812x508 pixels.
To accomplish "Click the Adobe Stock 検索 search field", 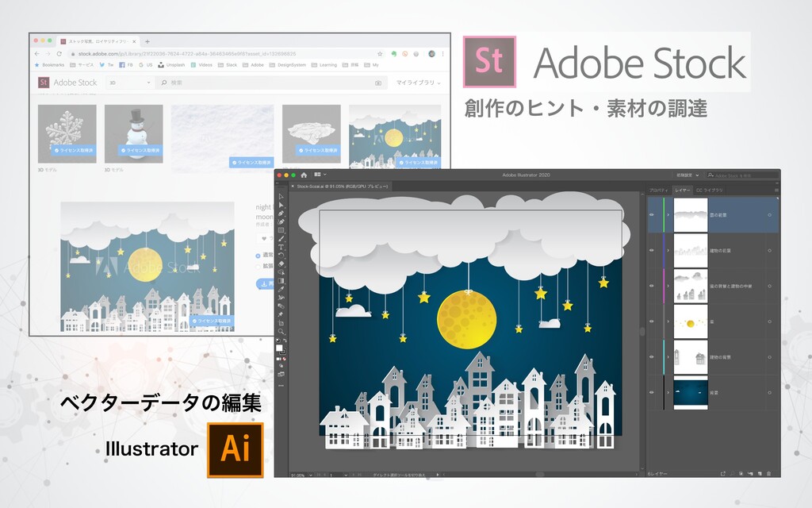I will tap(272, 83).
